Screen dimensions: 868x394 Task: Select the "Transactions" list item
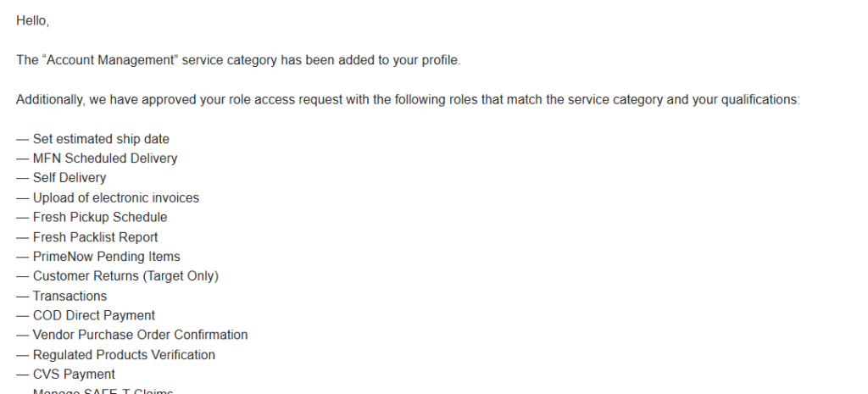(x=70, y=296)
